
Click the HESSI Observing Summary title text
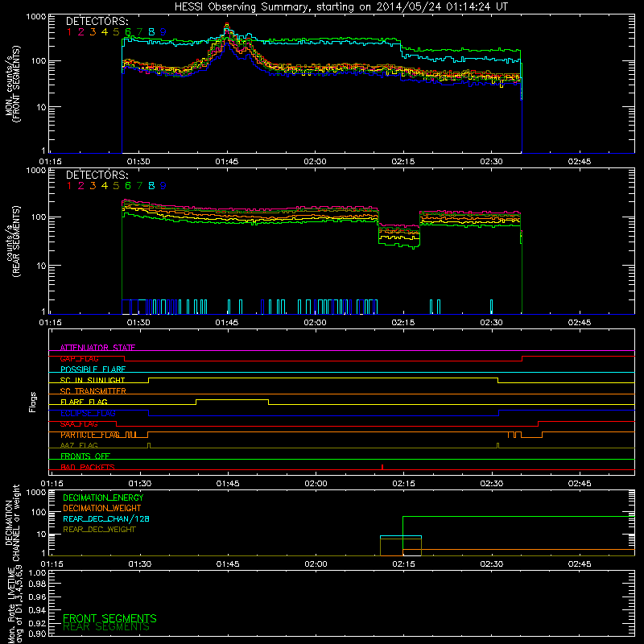(x=341, y=7)
